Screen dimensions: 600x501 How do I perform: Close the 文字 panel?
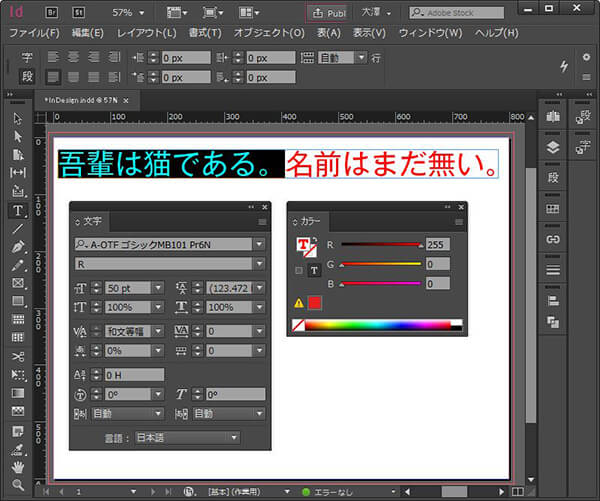264,207
